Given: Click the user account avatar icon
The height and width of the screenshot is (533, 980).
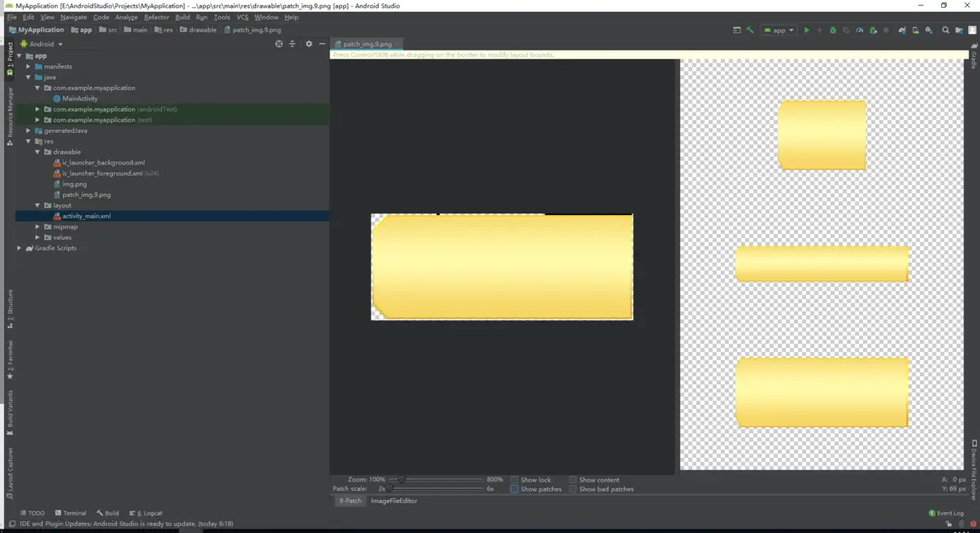Looking at the screenshot, I should click(972, 30).
